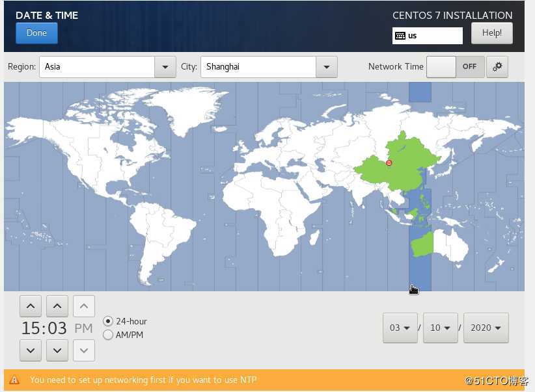
Task: Increase the minutes with up arrow
Action: pyautogui.click(x=57, y=306)
